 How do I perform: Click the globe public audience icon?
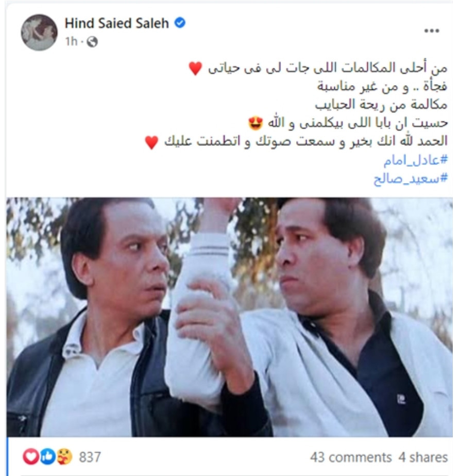coord(92,42)
